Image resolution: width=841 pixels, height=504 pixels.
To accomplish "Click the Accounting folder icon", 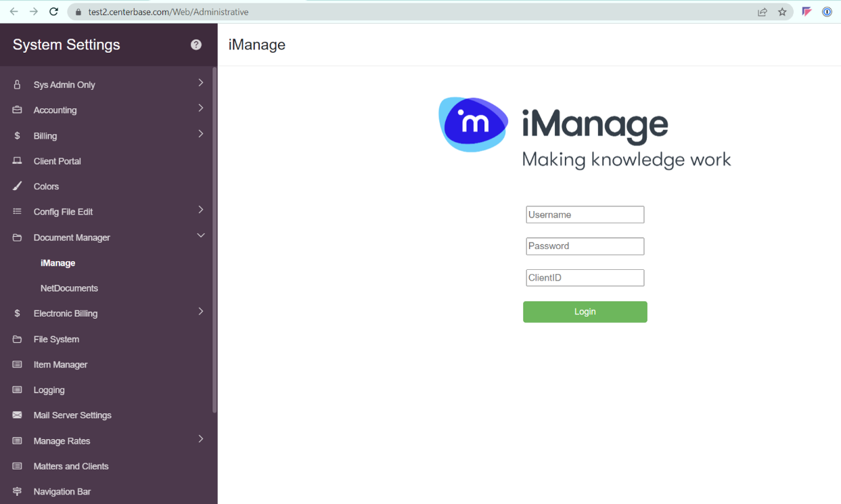I will coord(17,110).
